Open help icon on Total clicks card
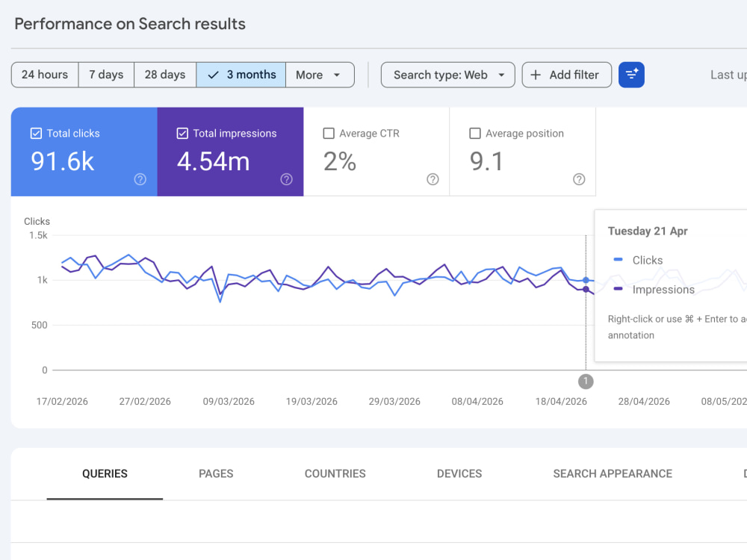Image resolution: width=747 pixels, height=560 pixels. pyautogui.click(x=140, y=179)
